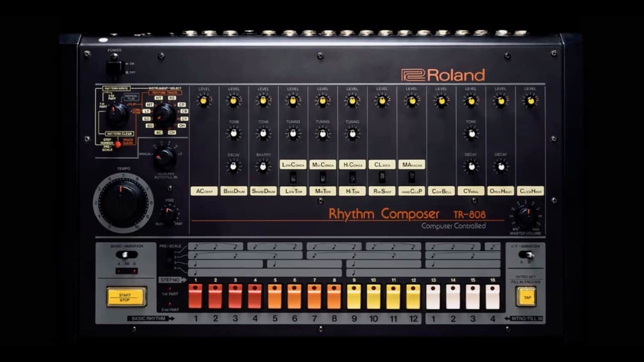Viewport: 644px width, 362px height.
Task: Click the OpenHihat label
Action: point(501,191)
